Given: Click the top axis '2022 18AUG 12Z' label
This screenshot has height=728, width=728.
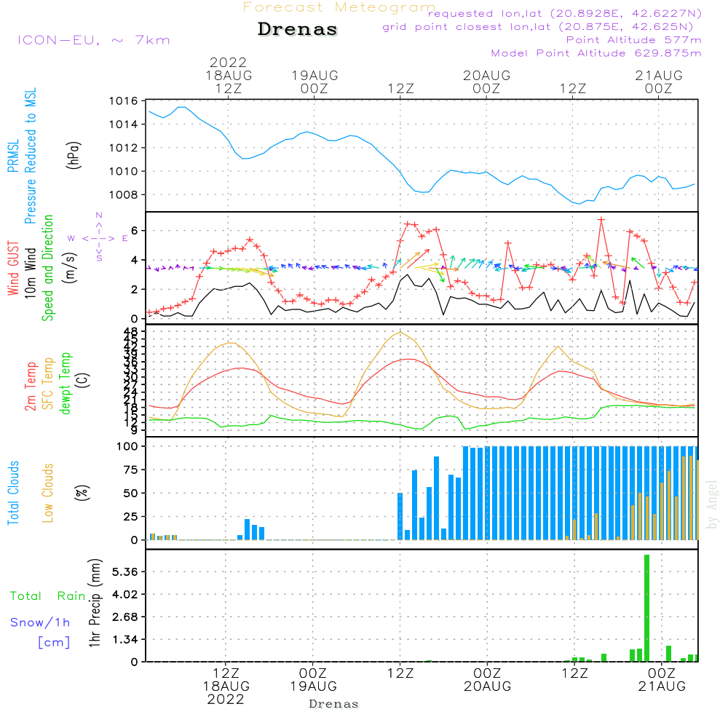Looking at the screenshot, I should 229,75.
